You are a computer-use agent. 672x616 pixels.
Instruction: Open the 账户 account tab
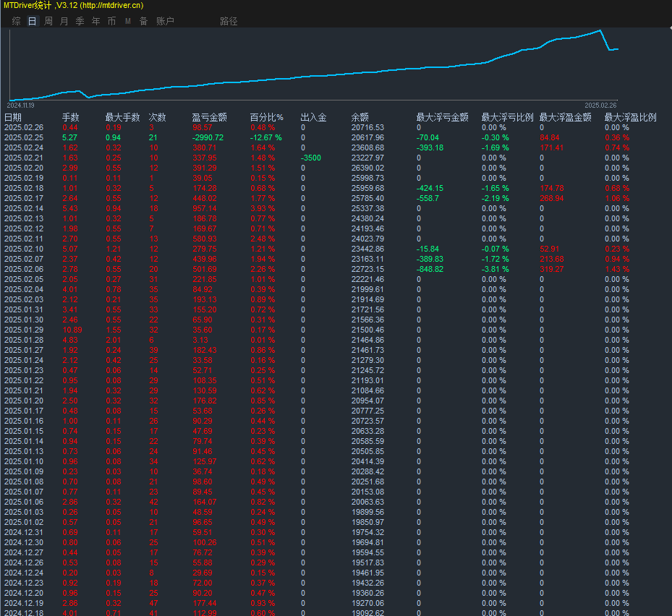click(x=165, y=21)
